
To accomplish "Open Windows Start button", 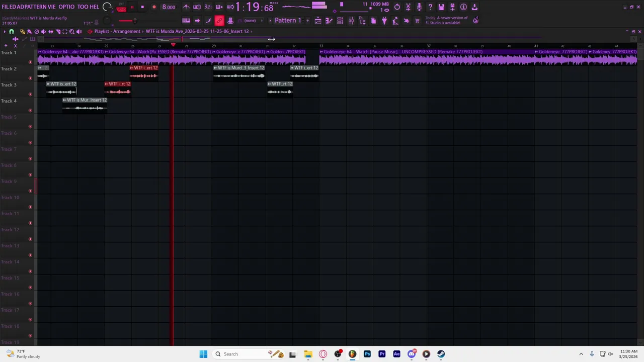I will click(x=203, y=354).
